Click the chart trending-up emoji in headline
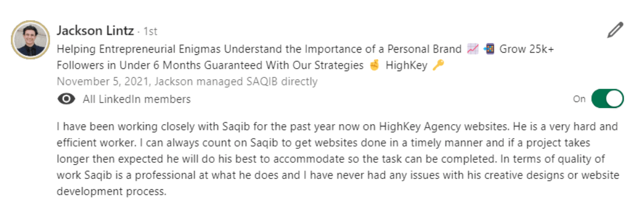The height and width of the screenshot is (220, 644). point(473,49)
